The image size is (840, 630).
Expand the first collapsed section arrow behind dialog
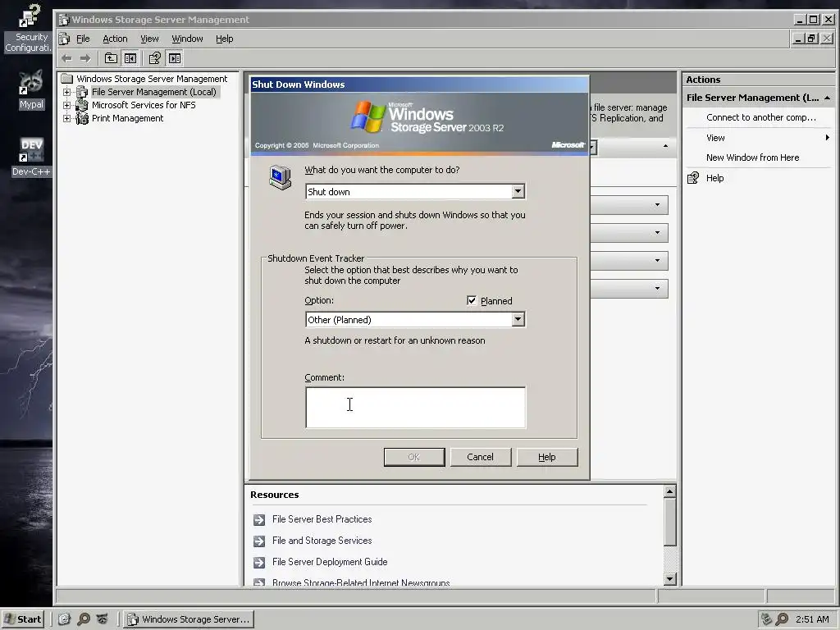tap(657, 204)
